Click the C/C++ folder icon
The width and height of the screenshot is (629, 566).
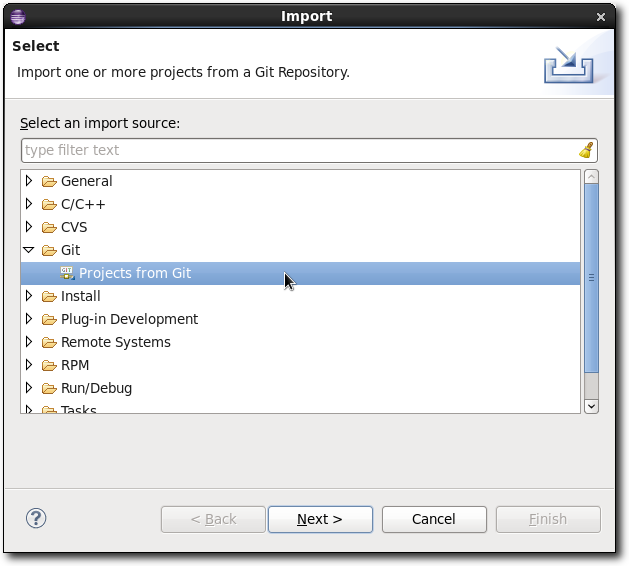click(49, 205)
